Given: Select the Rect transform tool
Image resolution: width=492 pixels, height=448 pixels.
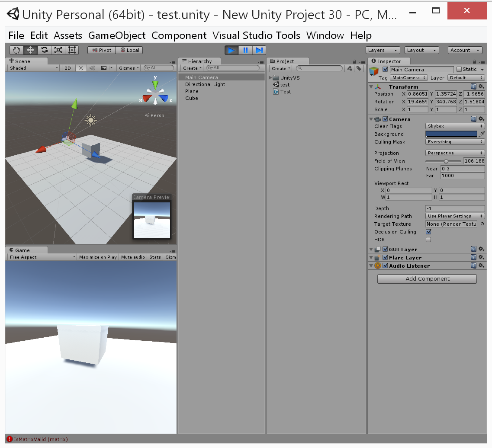Looking at the screenshot, I should click(x=72, y=50).
